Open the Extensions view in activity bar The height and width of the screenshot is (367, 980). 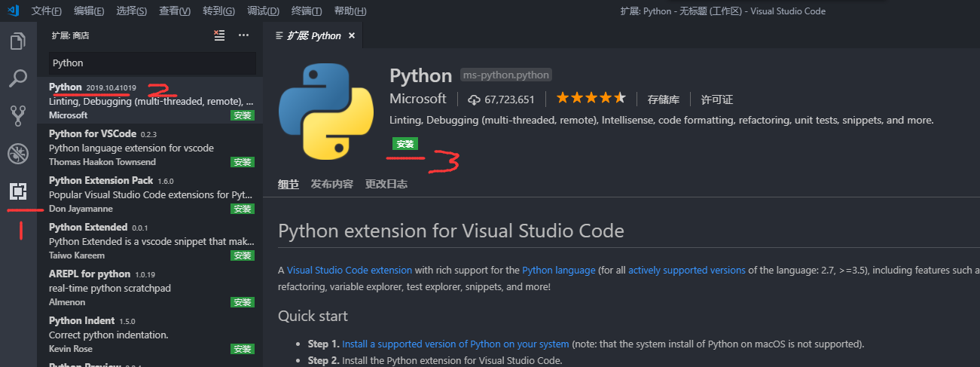point(17,191)
